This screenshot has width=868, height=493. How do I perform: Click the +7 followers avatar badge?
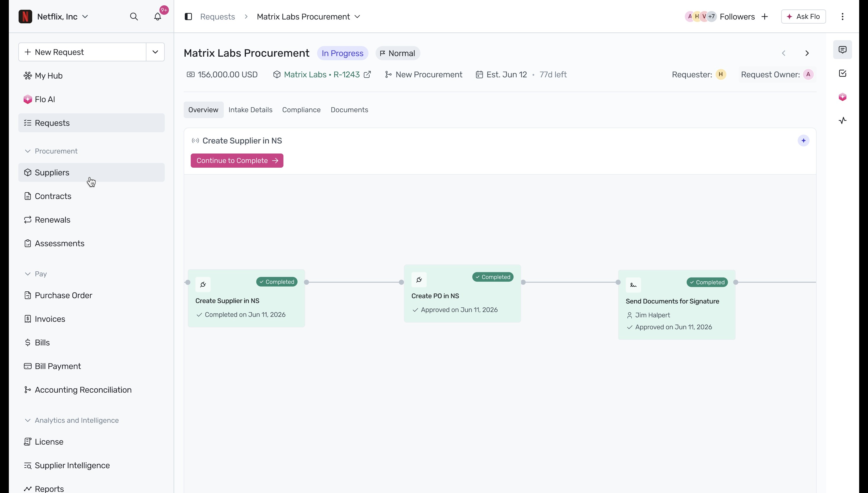(x=712, y=17)
